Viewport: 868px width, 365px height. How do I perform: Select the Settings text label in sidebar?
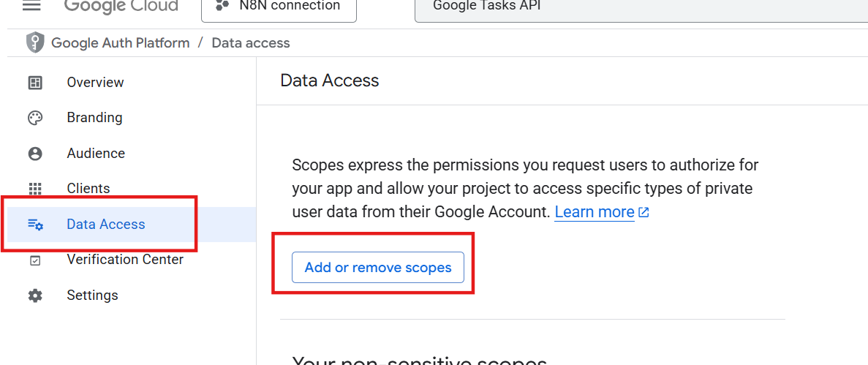click(x=92, y=296)
